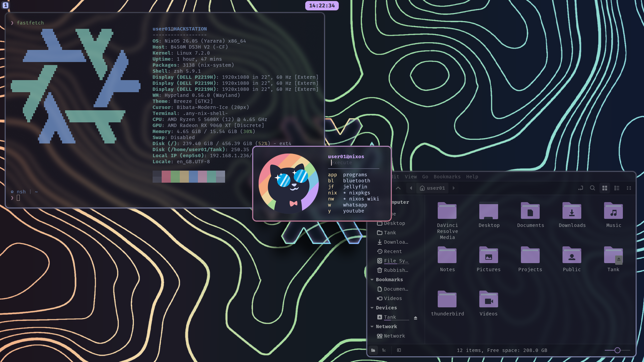
Task: Choose 'y youtube' in the launcher
Action: (x=346, y=211)
